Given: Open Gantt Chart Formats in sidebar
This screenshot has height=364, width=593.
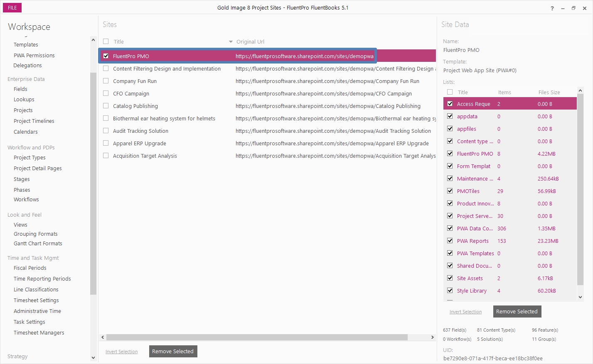Looking at the screenshot, I should coord(38,244).
